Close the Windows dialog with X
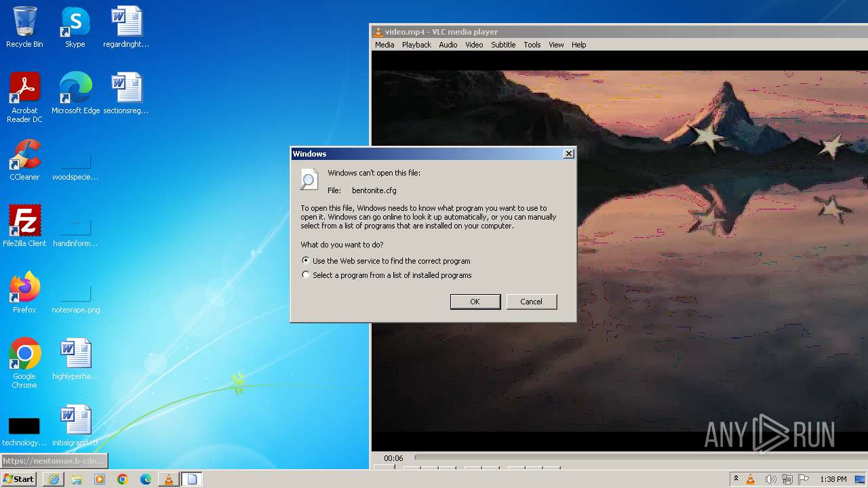The height and width of the screenshot is (488, 868). point(569,154)
